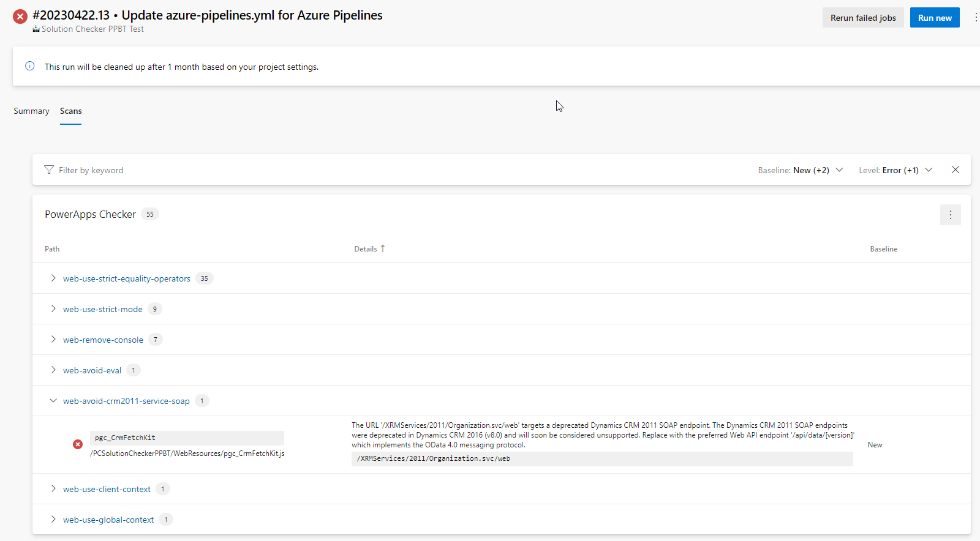Image resolution: width=980 pixels, height=541 pixels.
Task: Click the 35 count badge for strict-equality-operators
Action: [x=205, y=278]
